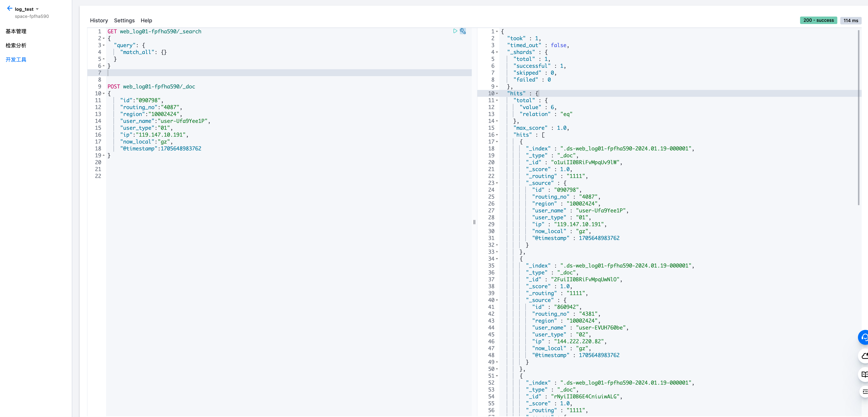This screenshot has height=417, width=868.
Task: Fold the first _source object at response line 23
Action: click(x=497, y=183)
